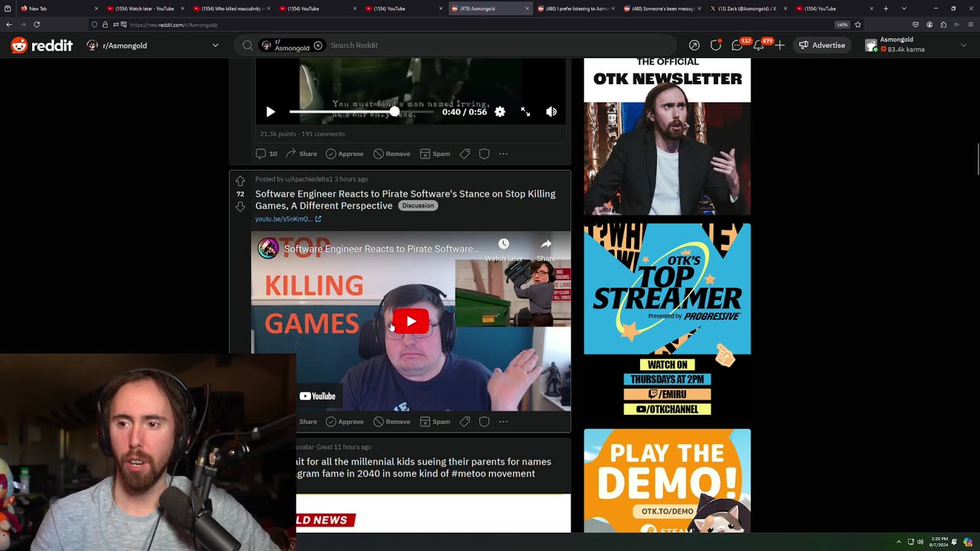
Task: Open the 10 comments on video post
Action: tap(266, 154)
